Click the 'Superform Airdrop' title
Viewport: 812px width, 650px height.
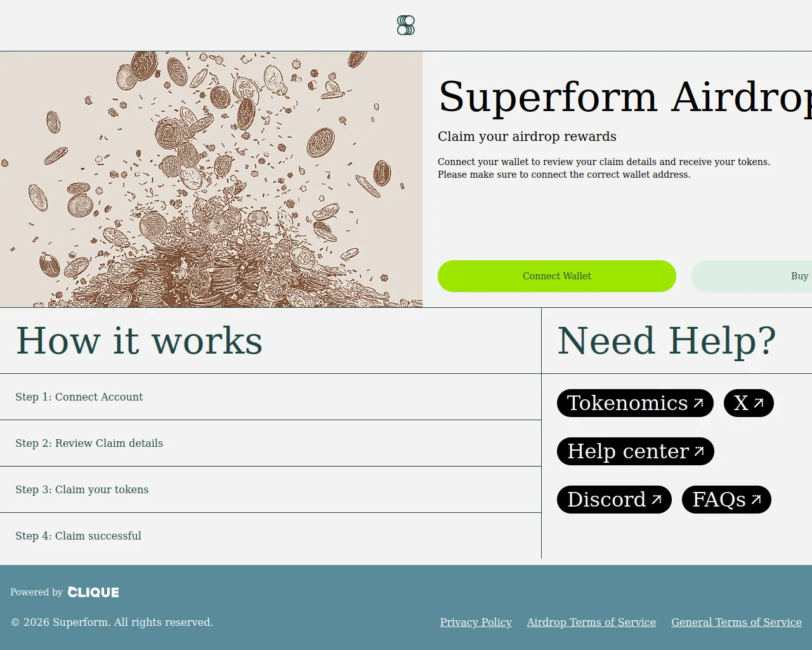tap(625, 97)
